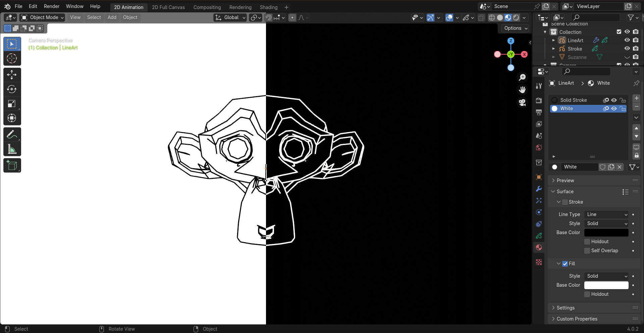Open the Render properties tab
This screenshot has height=333, width=644.
539,101
